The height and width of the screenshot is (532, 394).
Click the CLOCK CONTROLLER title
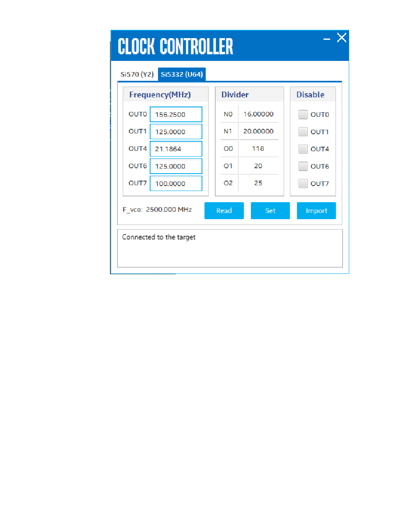click(175, 46)
